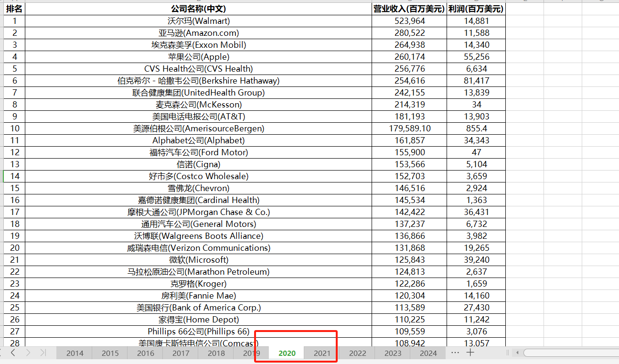Select Walmart revenue cell 523,964
Image resolution: width=619 pixels, height=364 pixels.
409,21
